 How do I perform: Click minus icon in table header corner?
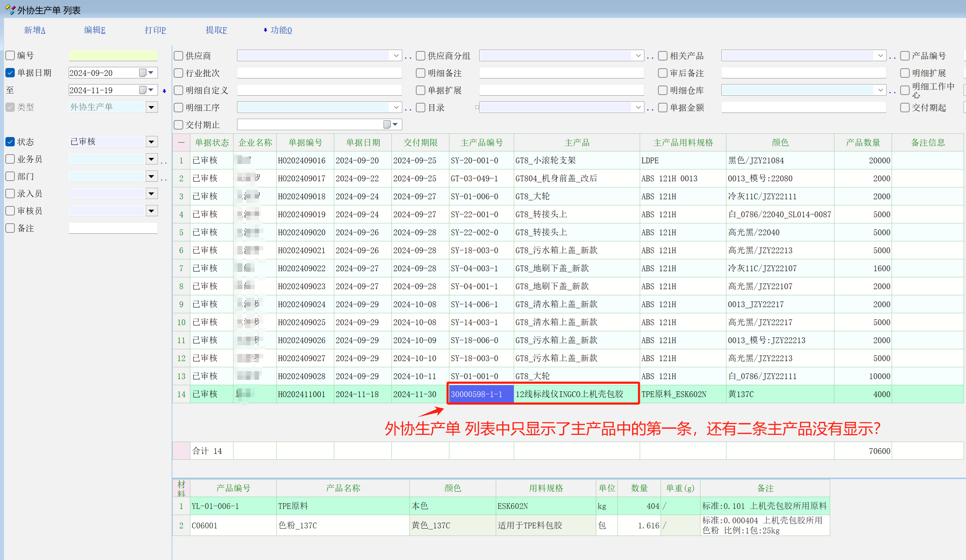181,142
